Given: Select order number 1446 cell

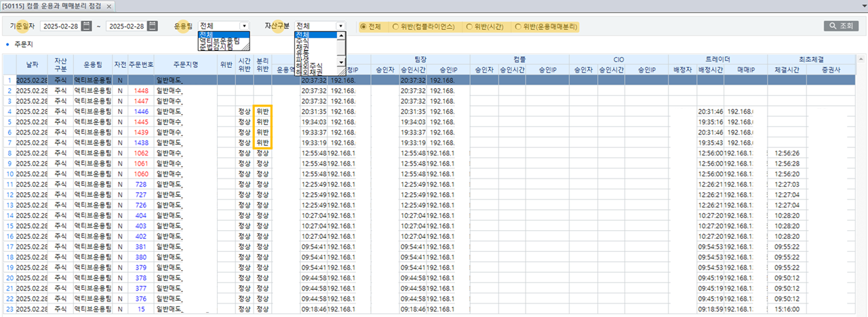Looking at the screenshot, I should [141, 111].
